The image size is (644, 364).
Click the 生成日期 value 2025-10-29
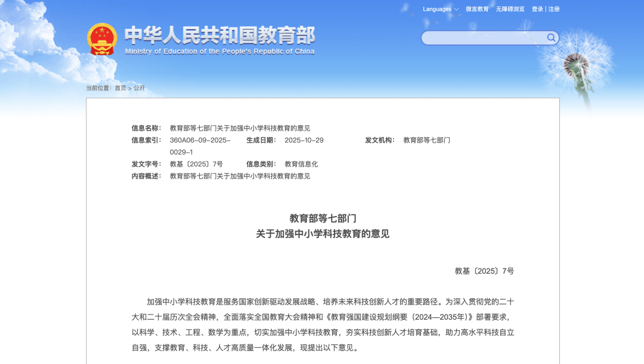coord(304,140)
